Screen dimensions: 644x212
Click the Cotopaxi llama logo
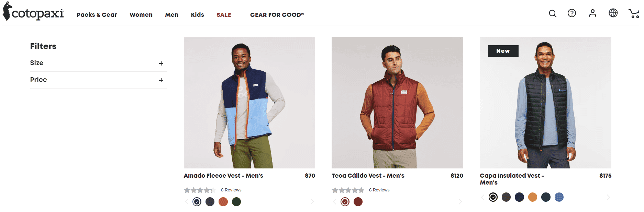[33, 12]
